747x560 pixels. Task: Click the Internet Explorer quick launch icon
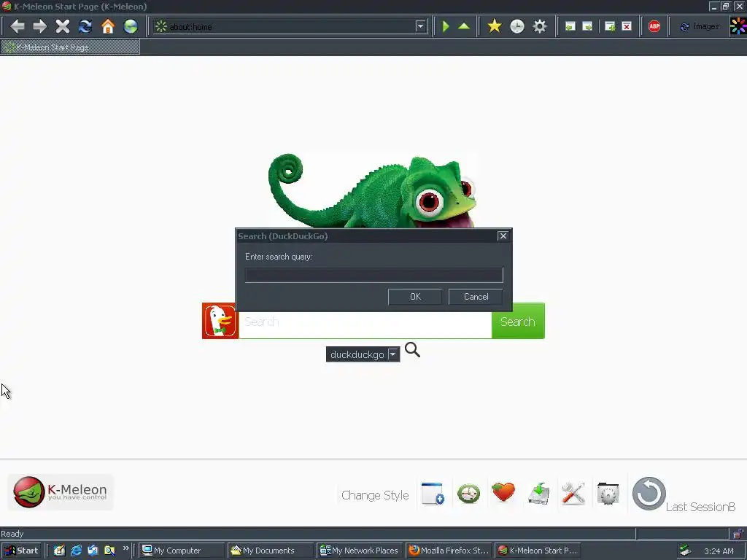(x=76, y=551)
